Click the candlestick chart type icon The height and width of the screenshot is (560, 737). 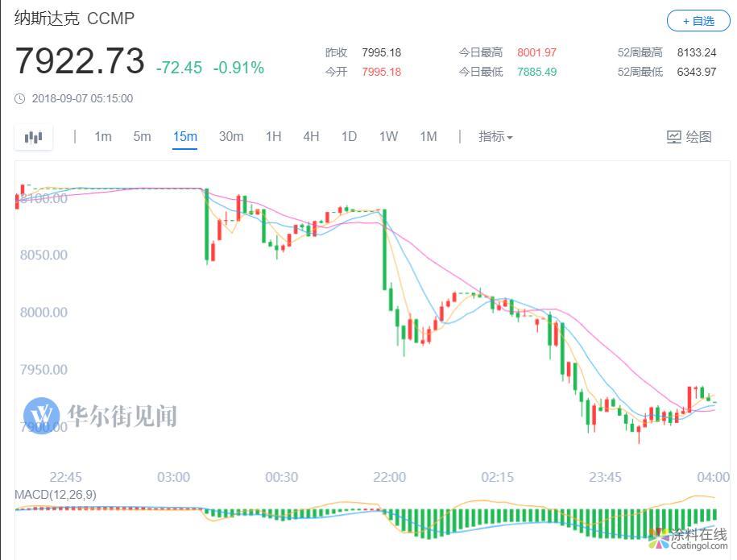33,137
